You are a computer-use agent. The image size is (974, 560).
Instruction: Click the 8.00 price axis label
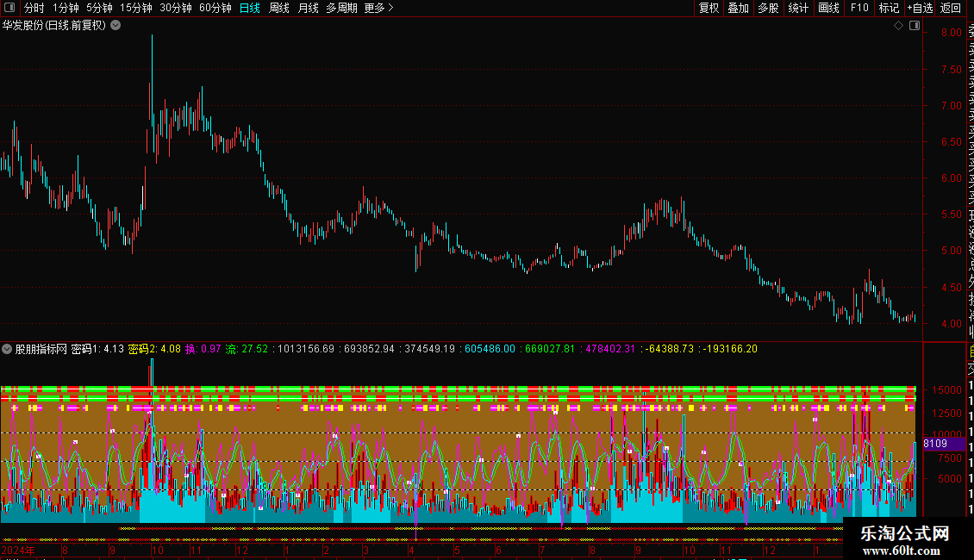[952, 33]
